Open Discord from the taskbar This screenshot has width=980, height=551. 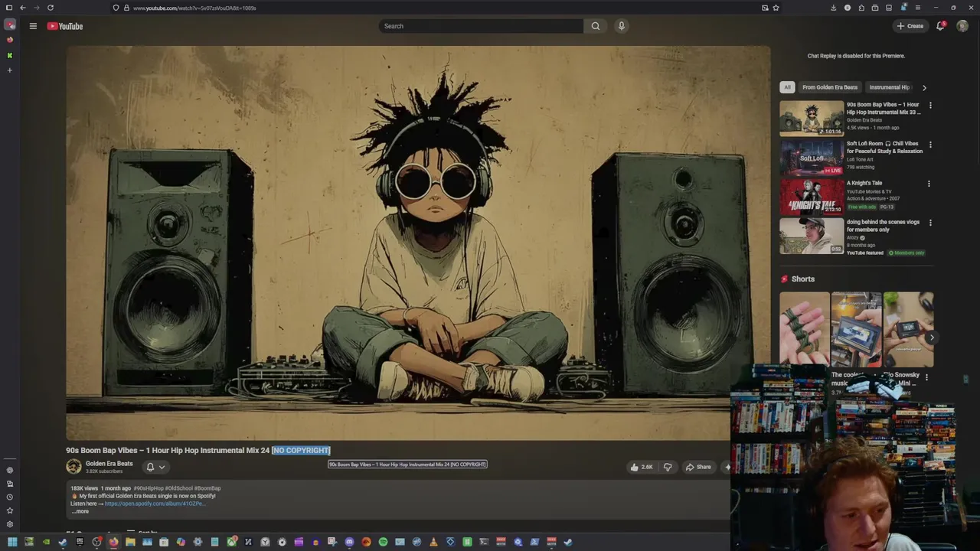(349, 542)
